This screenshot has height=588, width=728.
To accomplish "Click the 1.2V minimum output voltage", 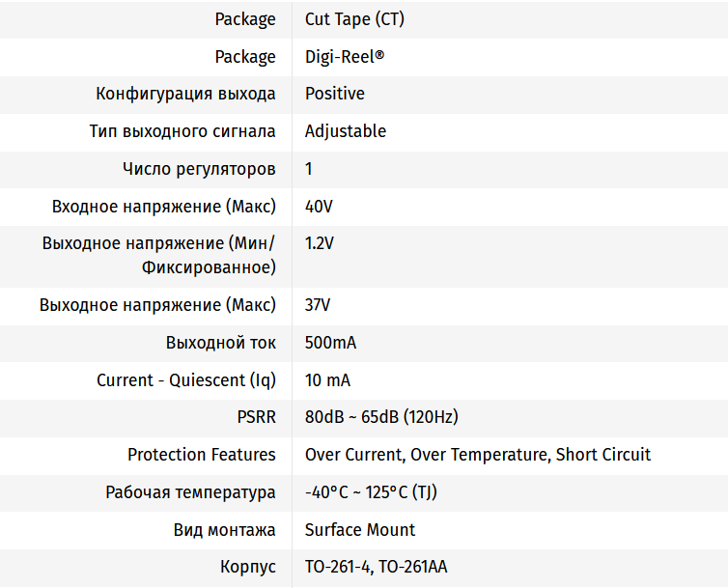I will coord(319,243).
